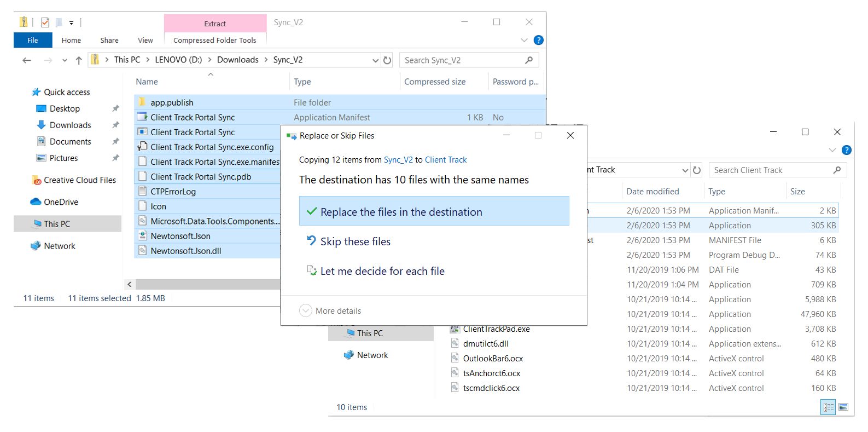The image size is (868, 432).
Task: Switch to Large icons view in Client Track window
Action: (x=843, y=407)
